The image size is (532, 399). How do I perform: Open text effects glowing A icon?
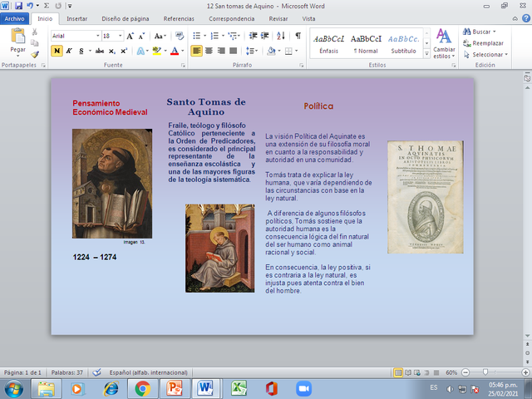click(140, 51)
